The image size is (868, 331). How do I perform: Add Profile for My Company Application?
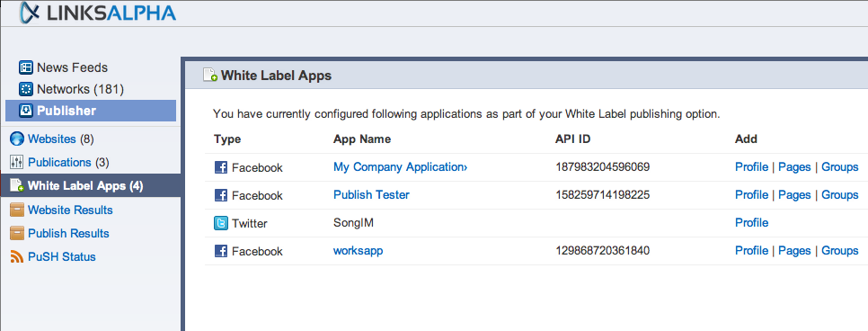pos(751,167)
